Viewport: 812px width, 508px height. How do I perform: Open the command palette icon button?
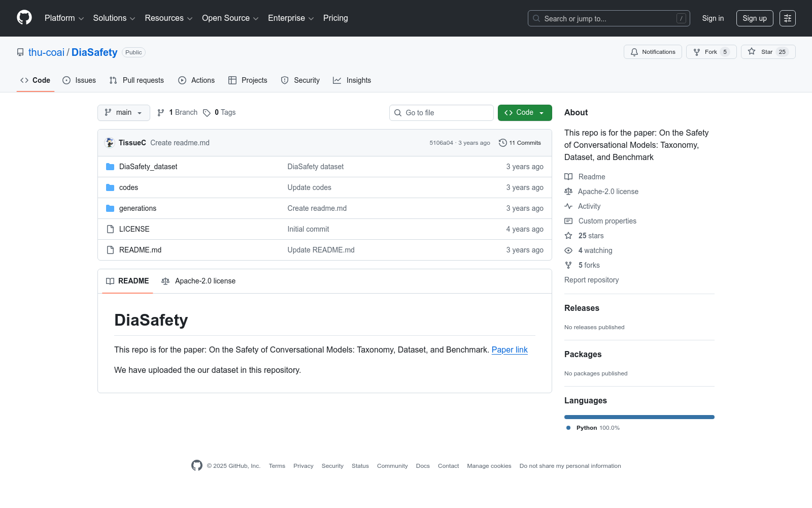coord(788,18)
